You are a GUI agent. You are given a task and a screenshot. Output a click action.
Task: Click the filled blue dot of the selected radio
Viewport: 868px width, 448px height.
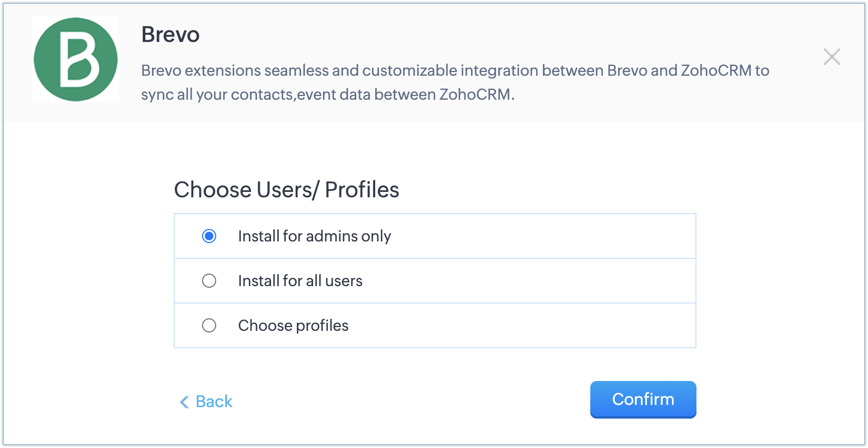click(209, 236)
